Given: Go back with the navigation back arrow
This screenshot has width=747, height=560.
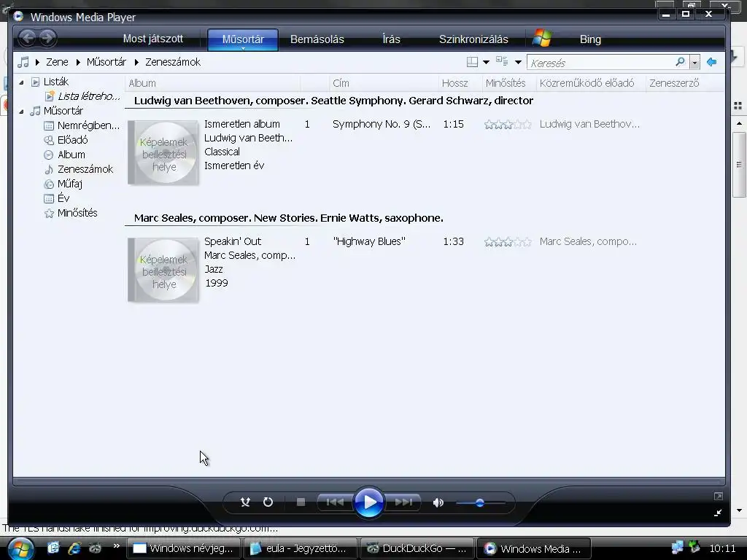Looking at the screenshot, I should [28, 38].
